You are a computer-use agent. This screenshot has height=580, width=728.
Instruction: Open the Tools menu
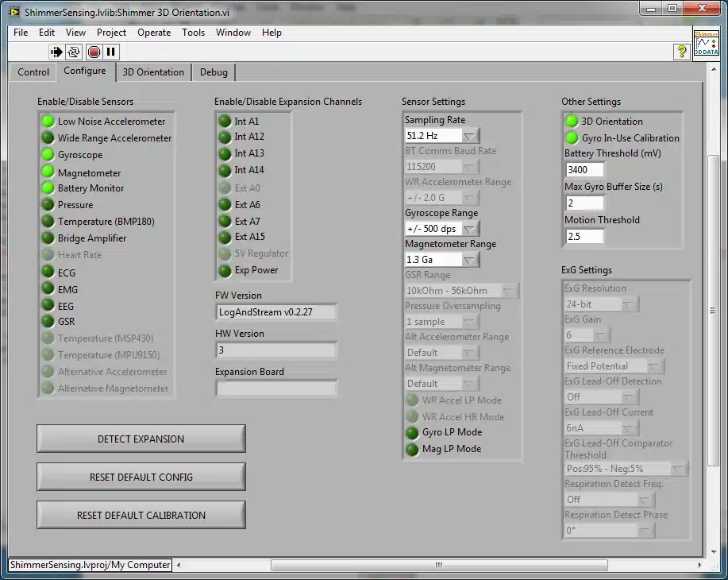[x=193, y=33]
